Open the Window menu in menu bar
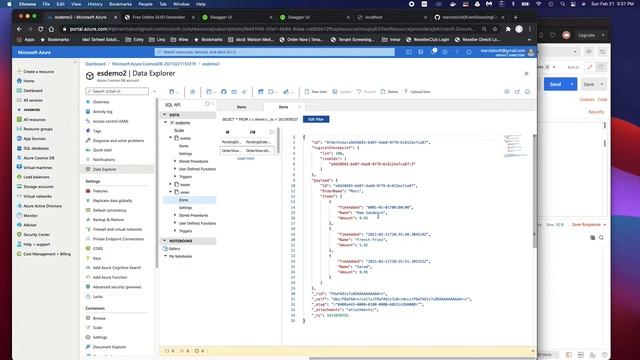The image size is (640, 360). [x=181, y=4]
